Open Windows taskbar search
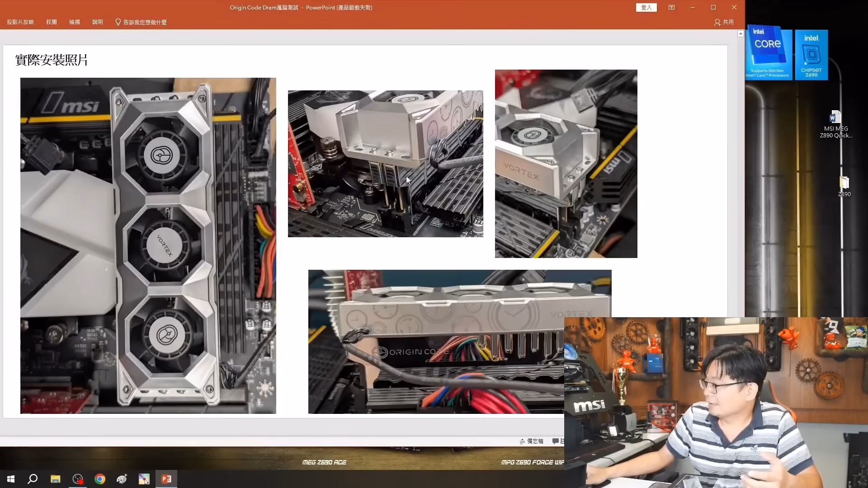This screenshot has width=868, height=488. [33, 479]
